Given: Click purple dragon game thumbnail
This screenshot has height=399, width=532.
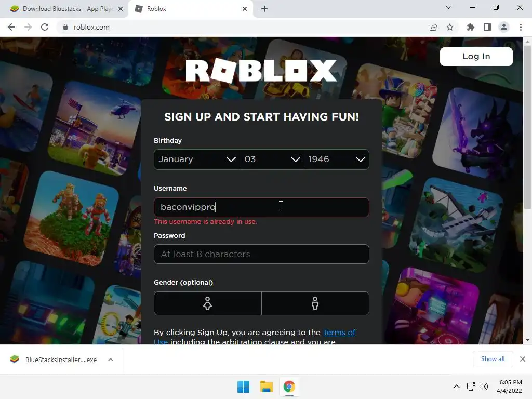Looking at the screenshot, I should click(479, 134).
